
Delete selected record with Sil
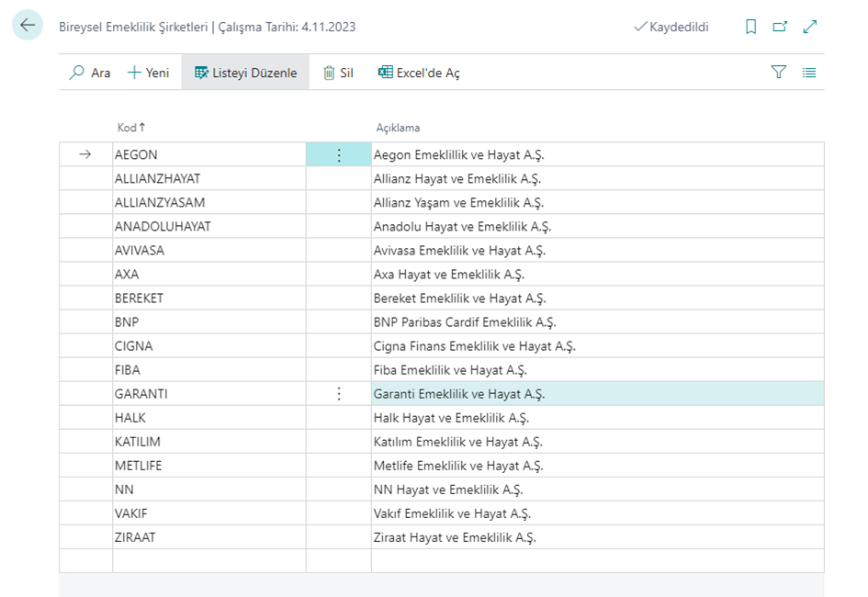[x=338, y=73]
